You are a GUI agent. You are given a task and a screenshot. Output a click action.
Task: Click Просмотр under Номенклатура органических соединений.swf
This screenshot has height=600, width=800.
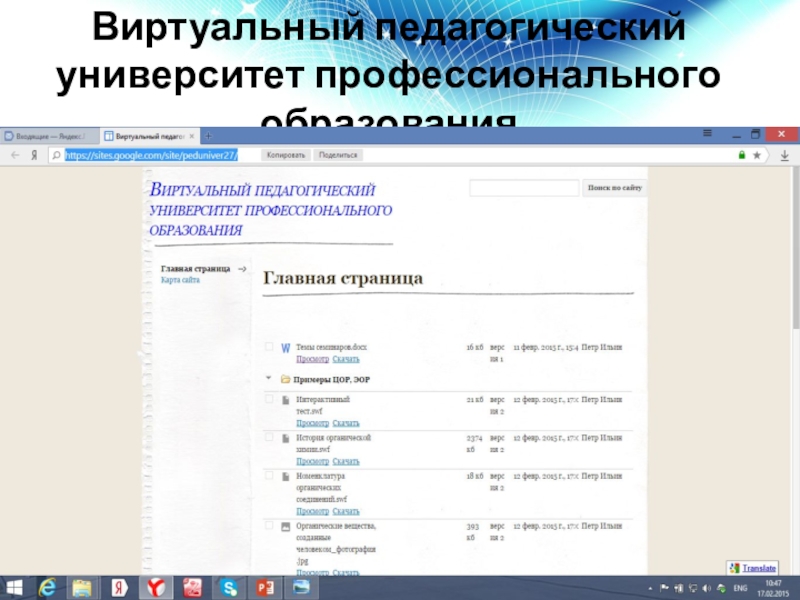coord(312,511)
